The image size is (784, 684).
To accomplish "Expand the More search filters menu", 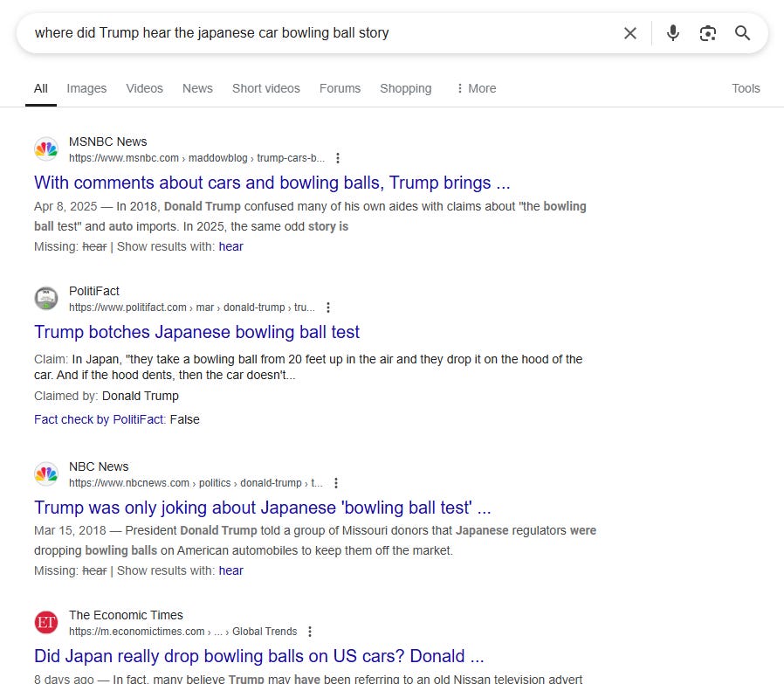I will click(x=476, y=88).
